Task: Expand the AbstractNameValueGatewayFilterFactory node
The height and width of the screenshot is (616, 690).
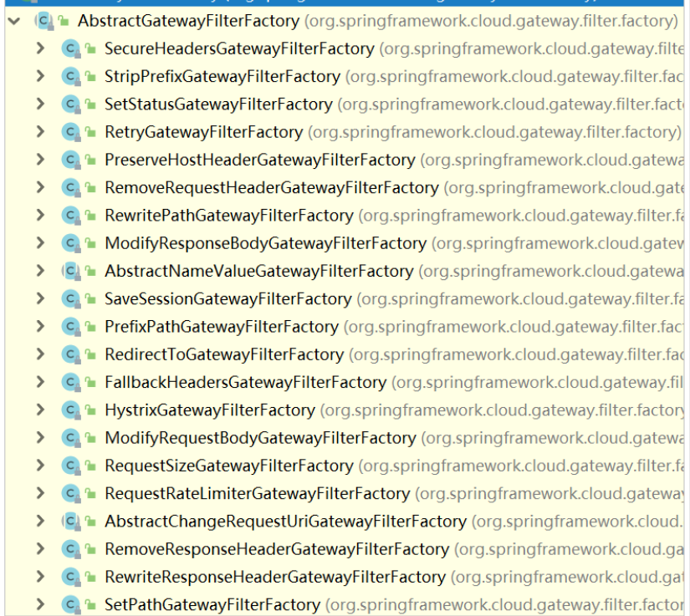Action: pyautogui.click(x=40, y=271)
